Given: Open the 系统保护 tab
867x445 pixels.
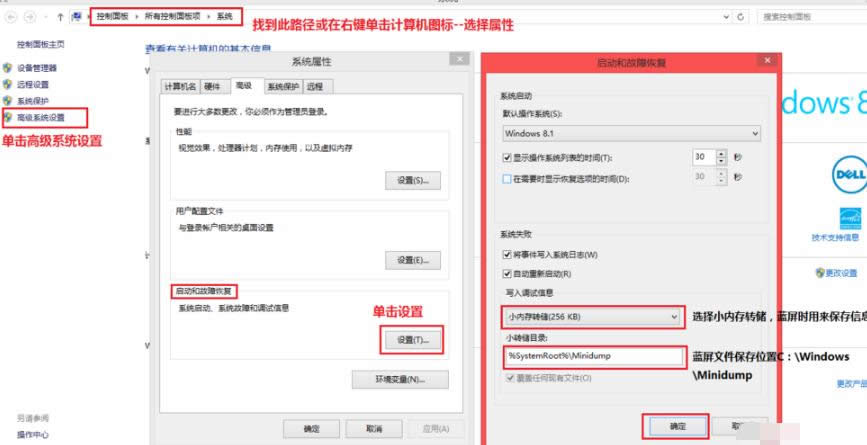Looking at the screenshot, I should (283, 87).
